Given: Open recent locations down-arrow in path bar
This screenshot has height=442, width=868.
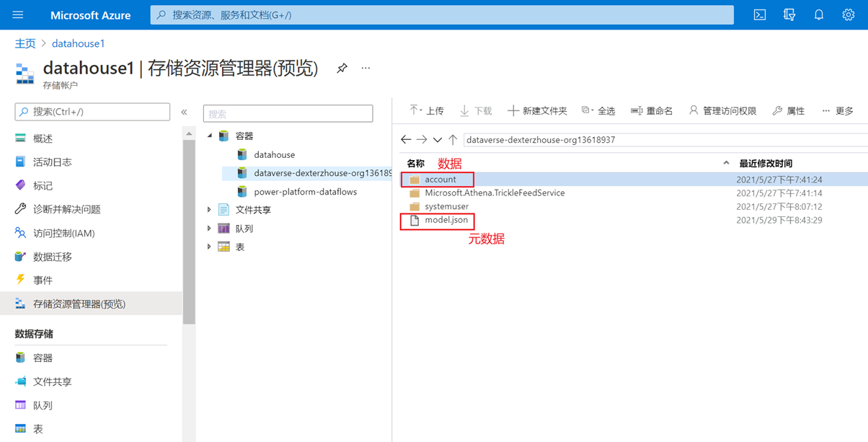Looking at the screenshot, I should 438,140.
